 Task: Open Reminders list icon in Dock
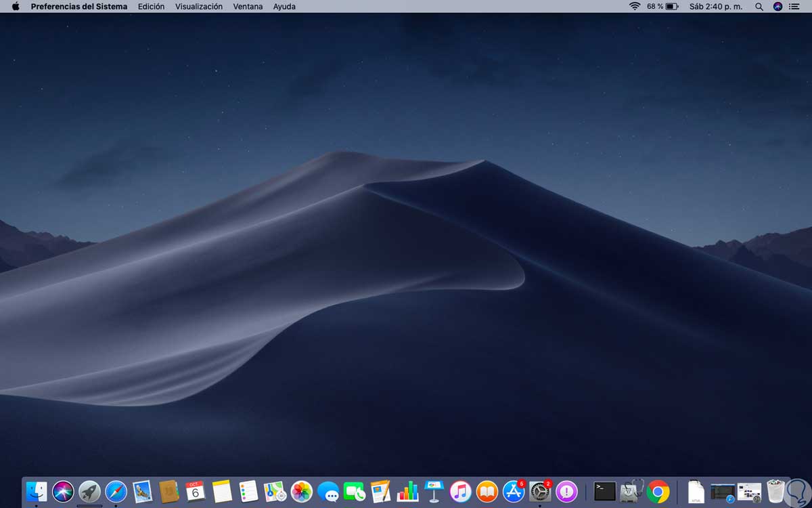tap(248, 492)
